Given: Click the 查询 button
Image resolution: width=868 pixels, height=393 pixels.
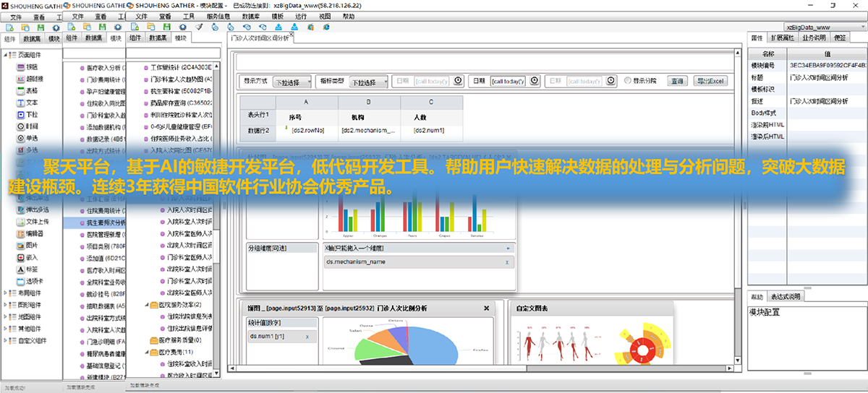Looking at the screenshot, I should point(676,81).
